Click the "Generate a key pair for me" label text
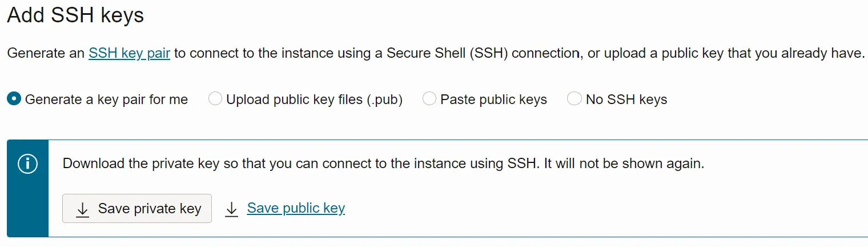Image resolution: width=868 pixels, height=247 pixels. pyautogui.click(x=106, y=99)
